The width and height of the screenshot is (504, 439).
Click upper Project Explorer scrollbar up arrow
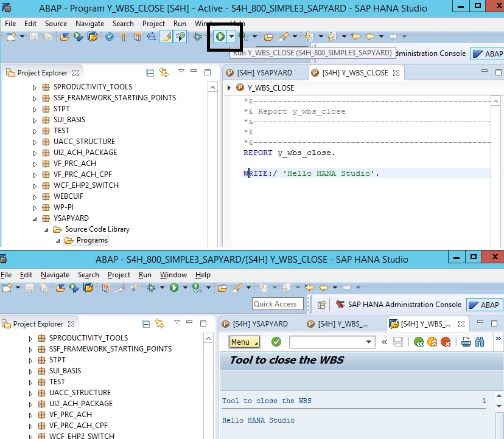click(x=213, y=88)
